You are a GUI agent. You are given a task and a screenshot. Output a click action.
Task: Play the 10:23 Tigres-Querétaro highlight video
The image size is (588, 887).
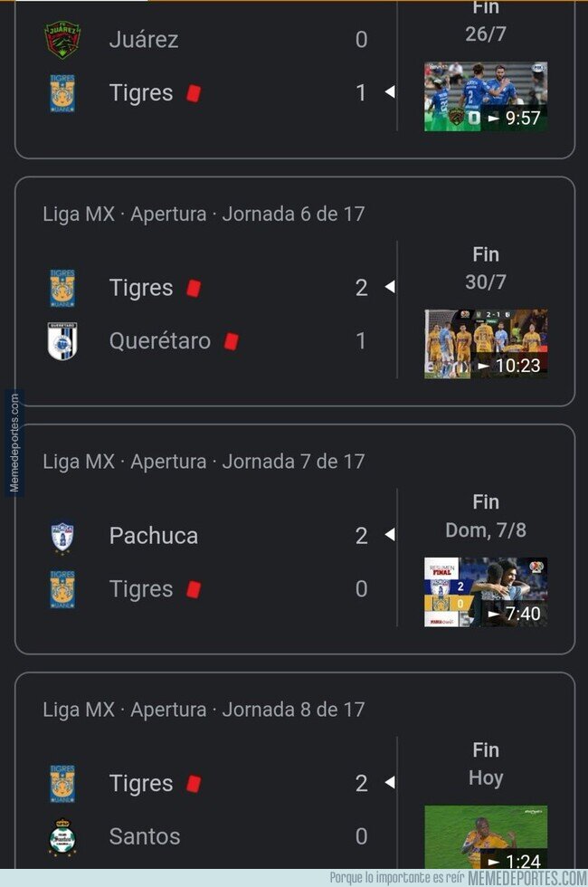click(486, 343)
